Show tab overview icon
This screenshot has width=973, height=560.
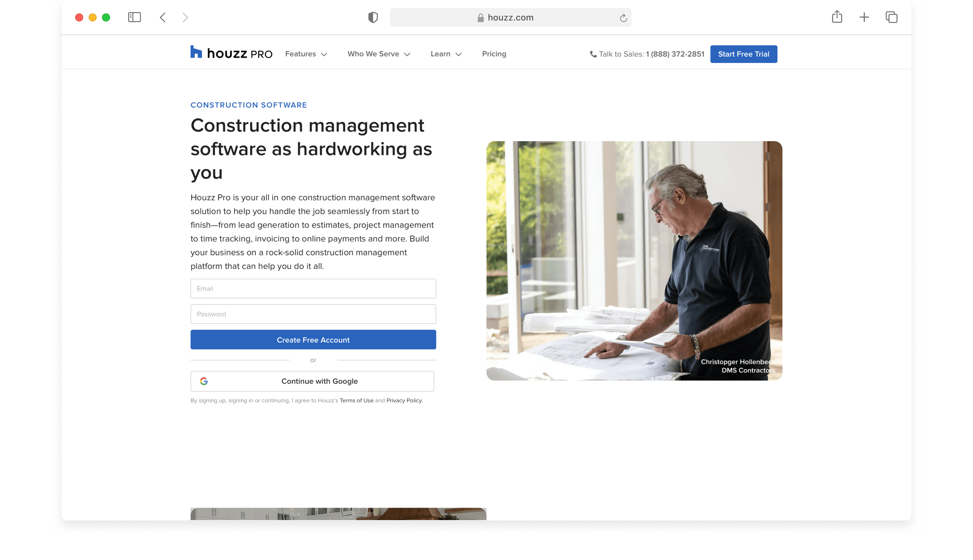891,17
